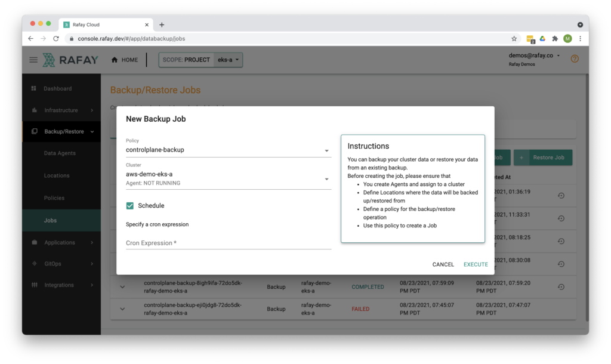Switch to the Rafay Cloud browser tab
The height and width of the screenshot is (364, 611).
105,24
